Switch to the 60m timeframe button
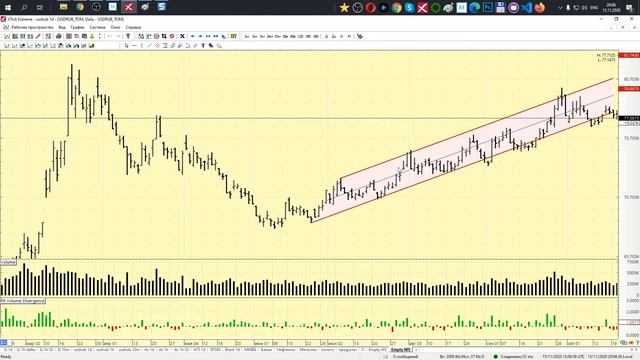The width and height of the screenshot is (640, 360). [x=293, y=36]
